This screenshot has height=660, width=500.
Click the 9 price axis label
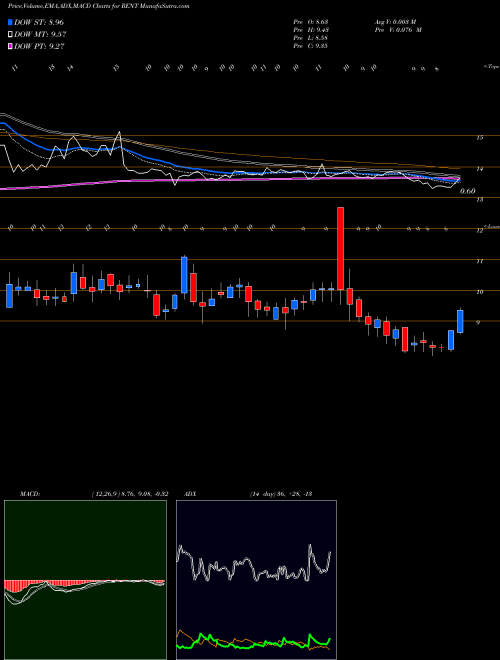(x=479, y=323)
